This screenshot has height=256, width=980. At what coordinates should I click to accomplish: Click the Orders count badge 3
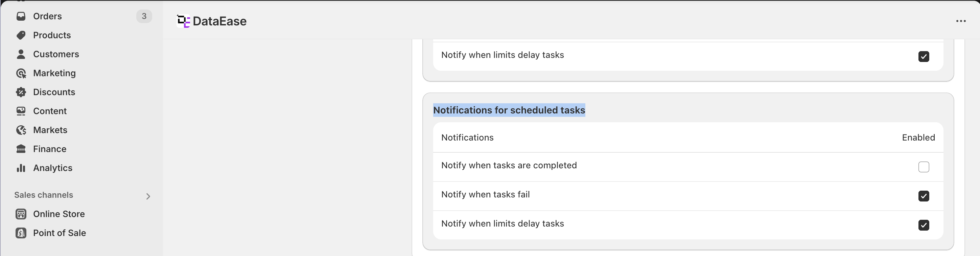[144, 16]
